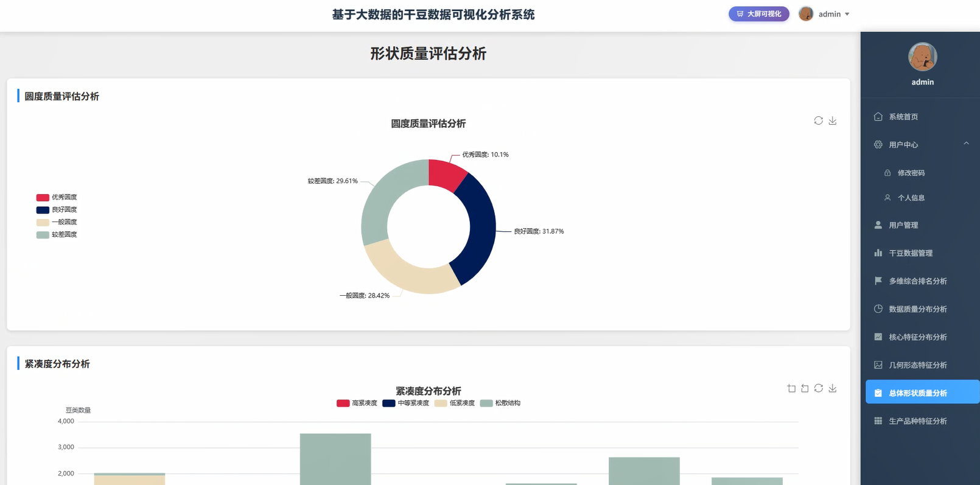Viewport: 980px width, 485px height.
Task: Toggle 较差圆度 legend item in pie chart
Action: pyautogui.click(x=57, y=234)
